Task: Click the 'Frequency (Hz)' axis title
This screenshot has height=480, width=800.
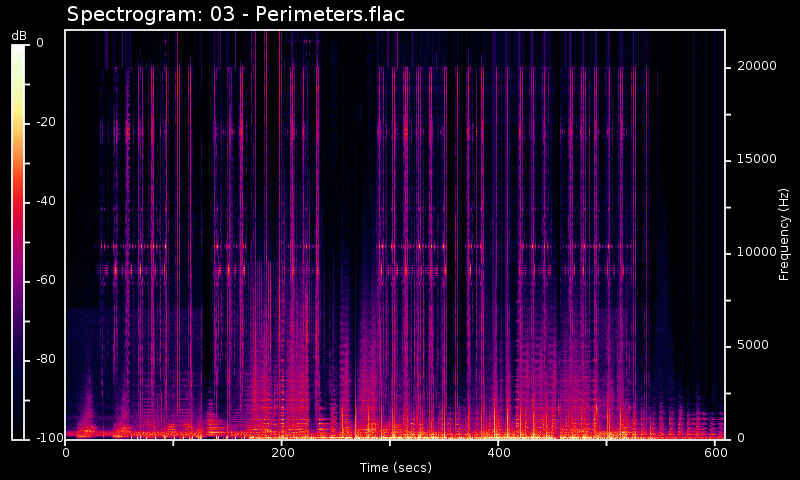Action: click(x=785, y=234)
